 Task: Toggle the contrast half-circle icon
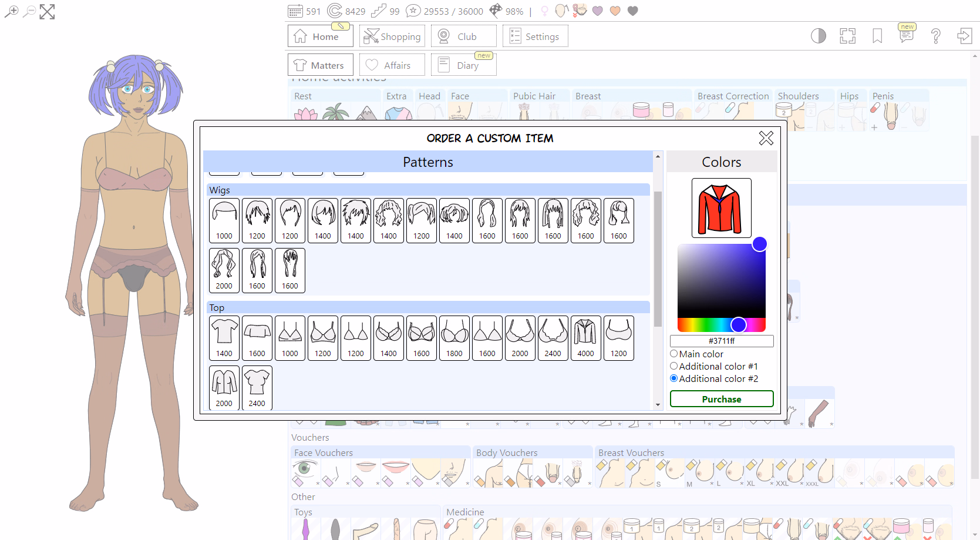tap(818, 36)
